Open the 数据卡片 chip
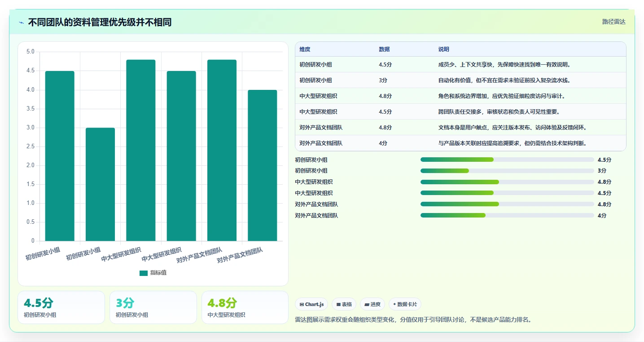 tap(405, 304)
